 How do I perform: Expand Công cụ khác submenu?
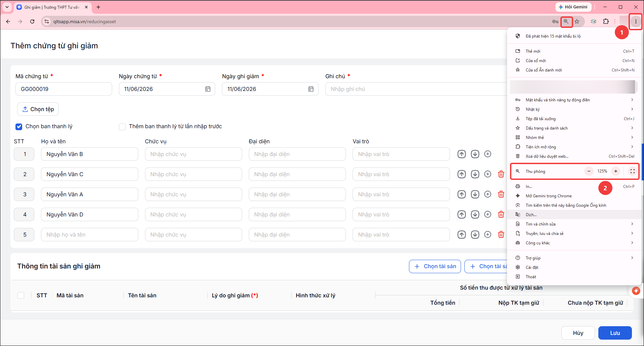tap(574, 243)
